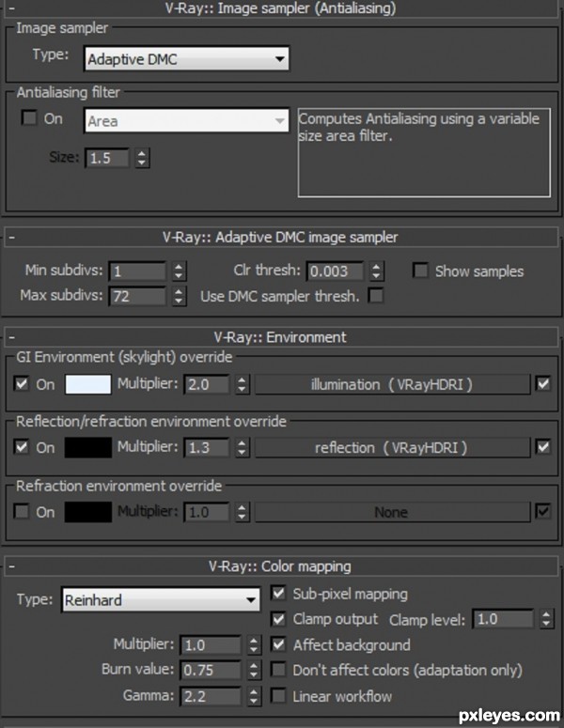Click the Refraction None map button
564x728 pixels.
392,512
